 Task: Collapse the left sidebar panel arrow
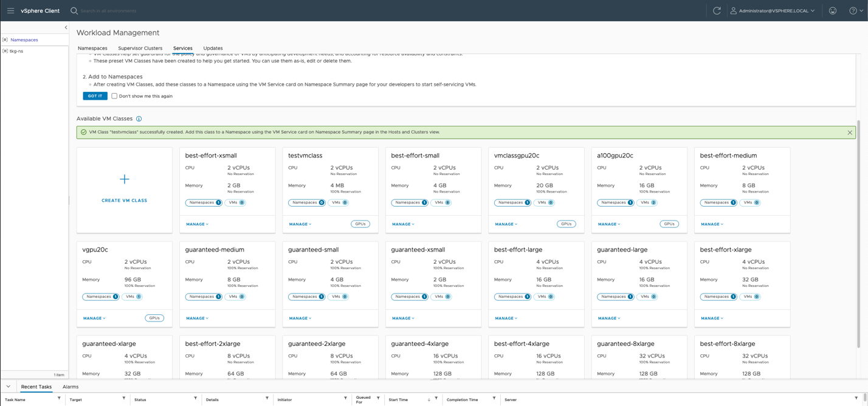pyautogui.click(x=66, y=27)
